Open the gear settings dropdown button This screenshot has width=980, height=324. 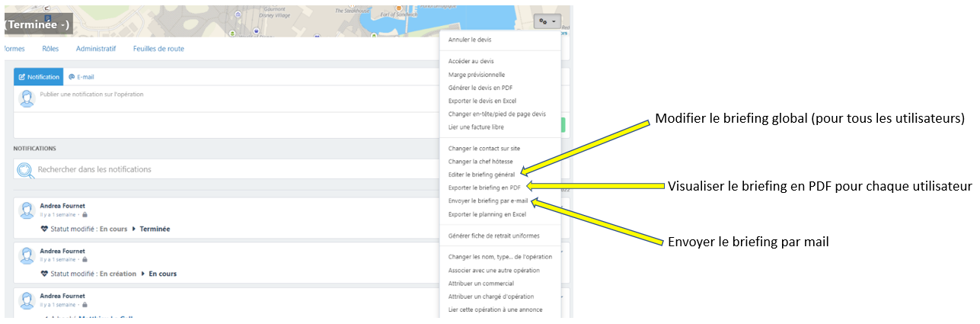(x=547, y=22)
